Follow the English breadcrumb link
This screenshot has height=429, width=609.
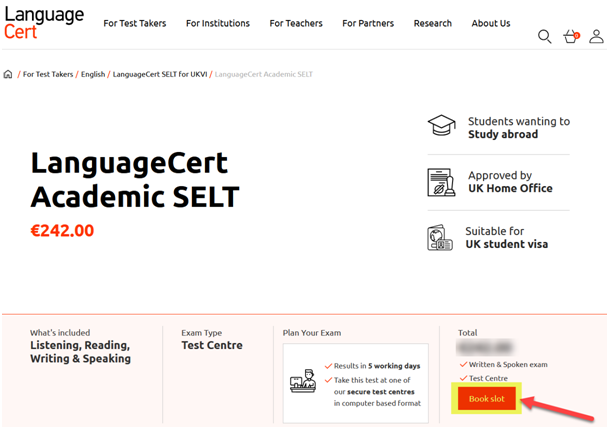pyautogui.click(x=93, y=74)
